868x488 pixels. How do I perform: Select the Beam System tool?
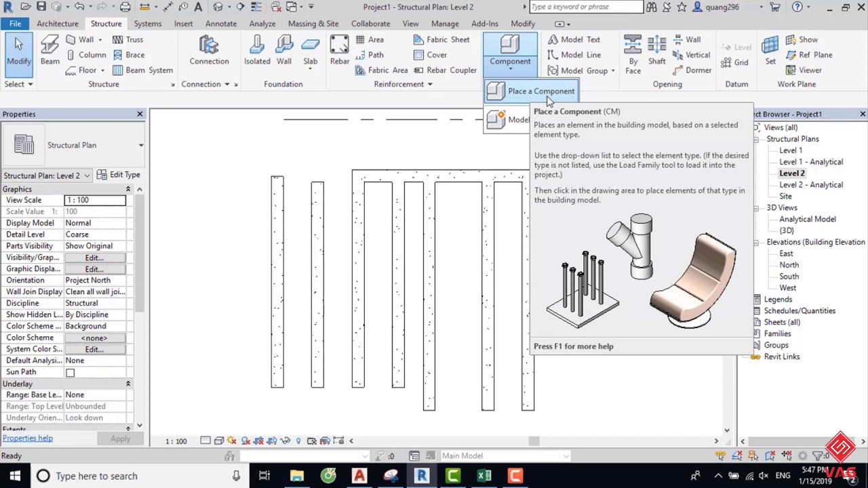(142, 70)
